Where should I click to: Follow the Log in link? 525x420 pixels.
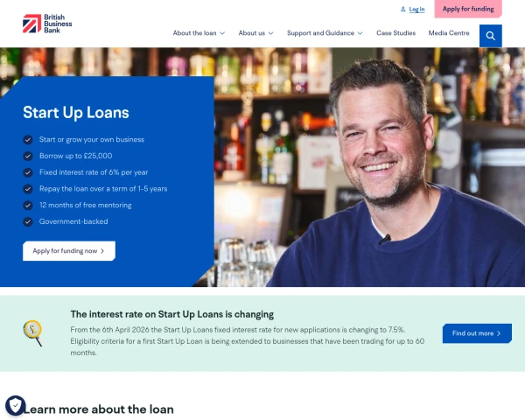[416, 10]
